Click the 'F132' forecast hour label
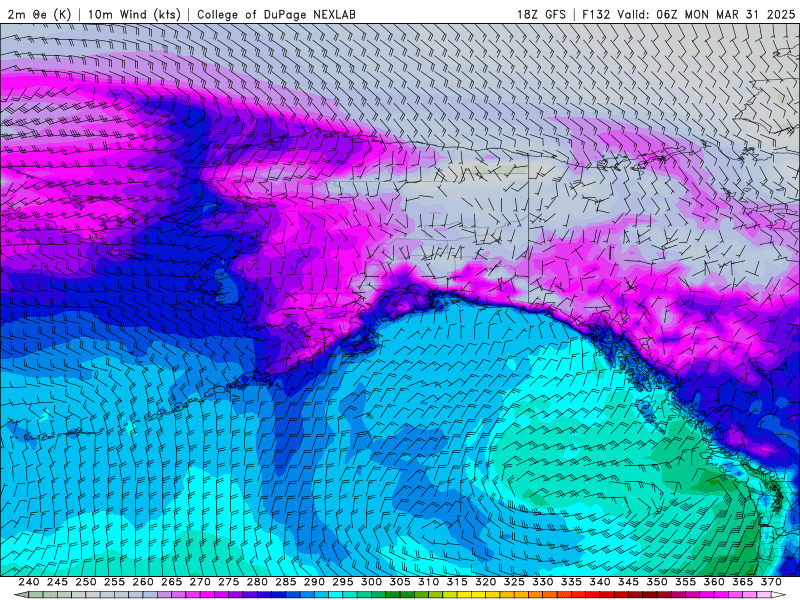 click(x=596, y=14)
